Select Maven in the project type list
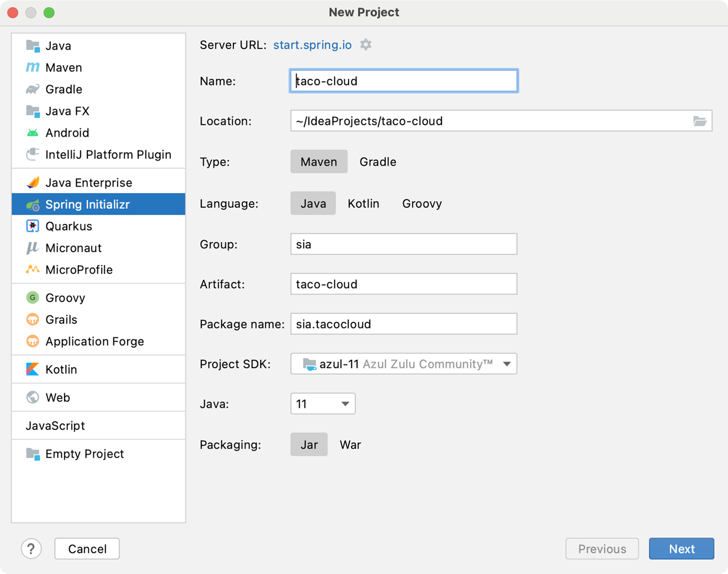 [98, 68]
